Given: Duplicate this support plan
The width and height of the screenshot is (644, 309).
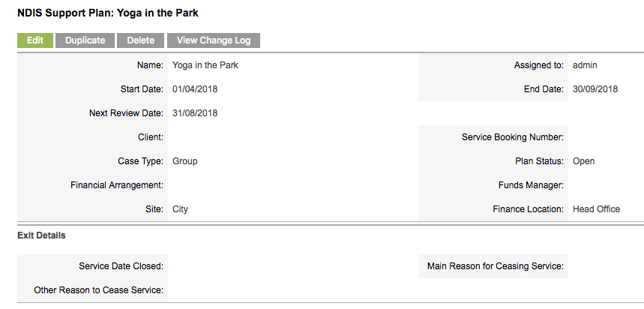Looking at the screenshot, I should click(x=85, y=40).
